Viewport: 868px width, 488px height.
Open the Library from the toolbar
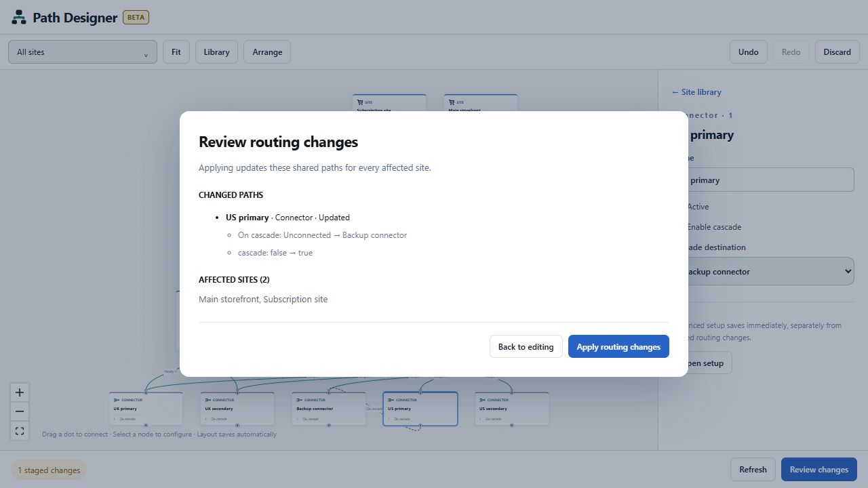pos(216,52)
